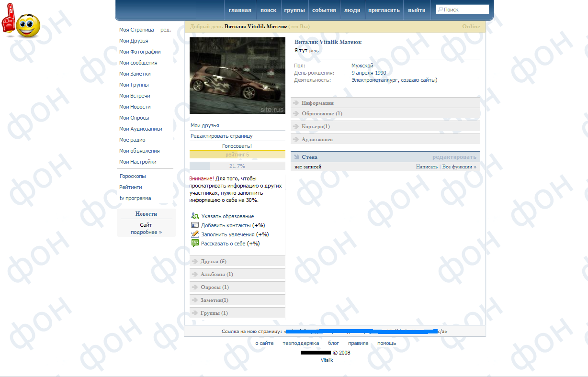The height and width of the screenshot is (377, 588).
Task: Open Мои Группы in sidebar
Action: pos(134,85)
